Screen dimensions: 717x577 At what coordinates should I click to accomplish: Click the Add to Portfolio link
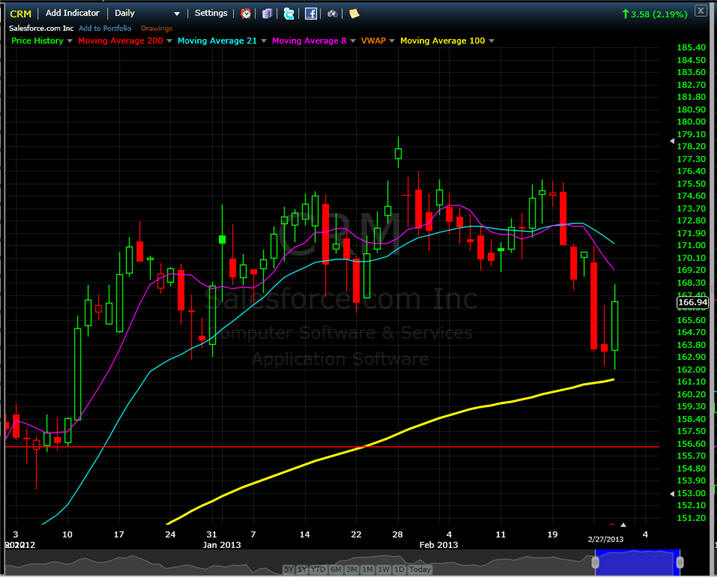[106, 28]
